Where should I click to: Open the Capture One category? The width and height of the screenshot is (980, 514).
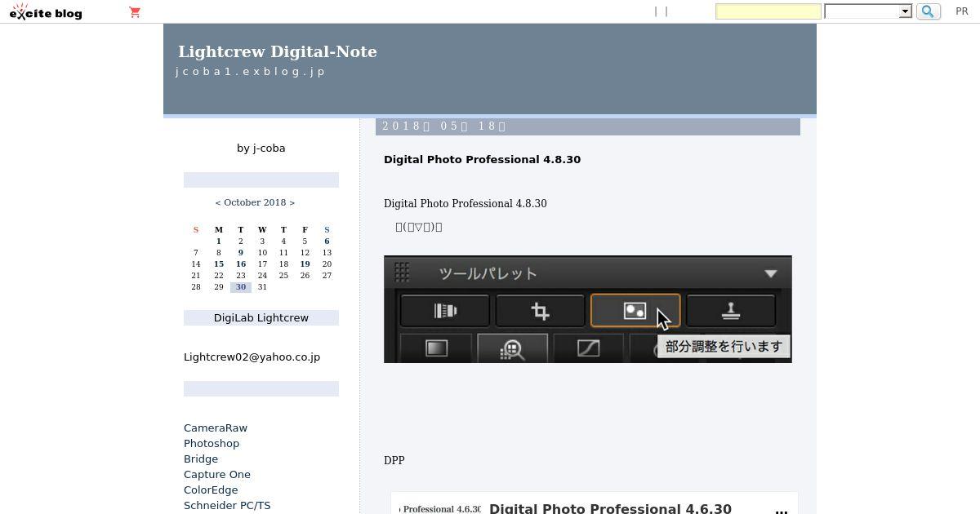tap(217, 475)
